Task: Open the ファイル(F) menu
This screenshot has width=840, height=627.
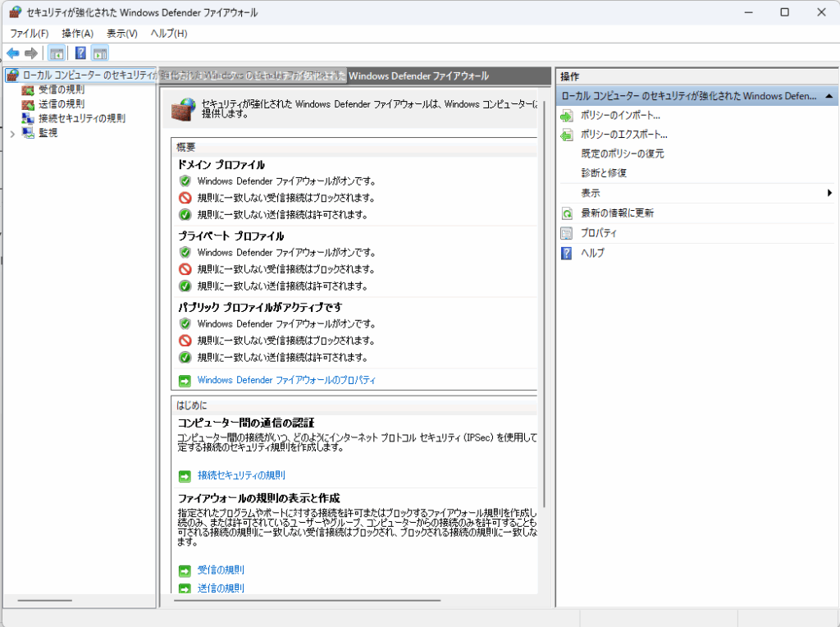Action: 30,33
